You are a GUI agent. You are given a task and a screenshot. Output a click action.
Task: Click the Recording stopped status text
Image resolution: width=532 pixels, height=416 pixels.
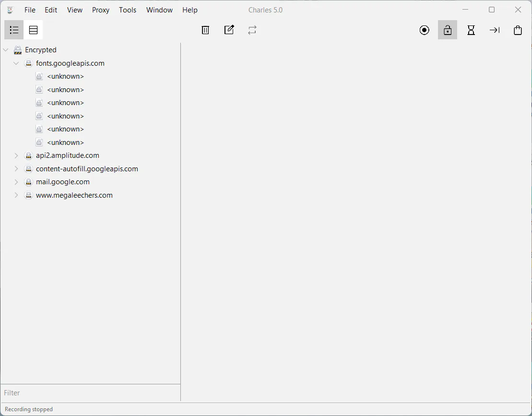29,409
